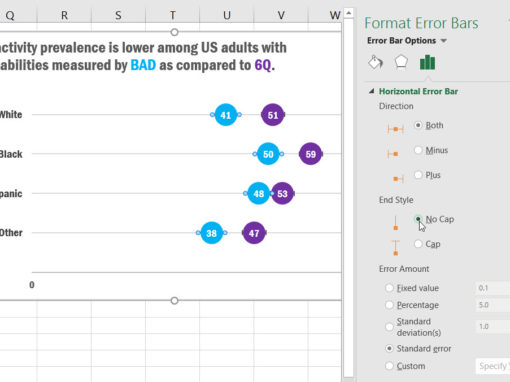This screenshot has height=382, width=510.
Task: Select column S header
Action: coord(118,15)
